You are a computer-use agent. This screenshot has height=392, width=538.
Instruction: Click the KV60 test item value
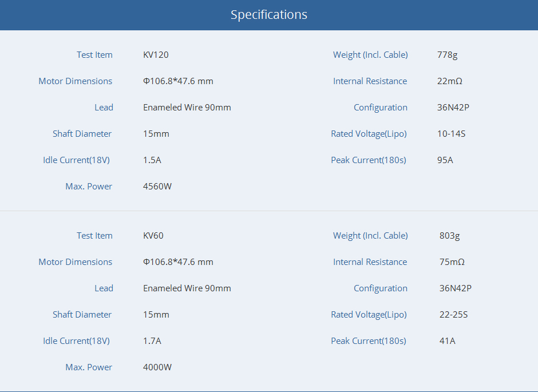pos(153,236)
